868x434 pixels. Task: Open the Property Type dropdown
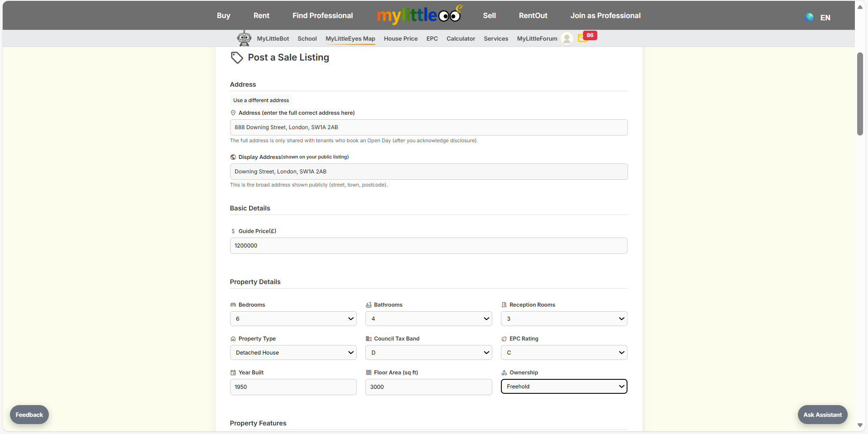click(x=293, y=353)
